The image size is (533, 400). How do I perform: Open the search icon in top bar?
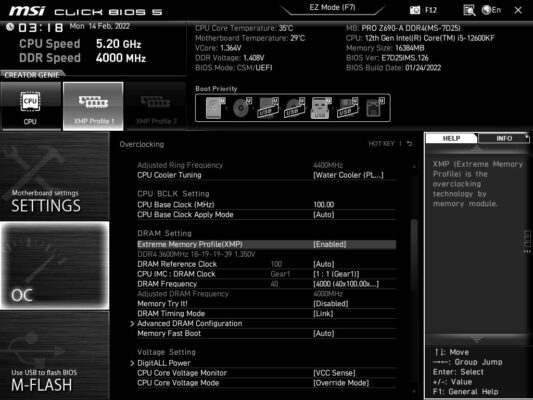point(469,10)
